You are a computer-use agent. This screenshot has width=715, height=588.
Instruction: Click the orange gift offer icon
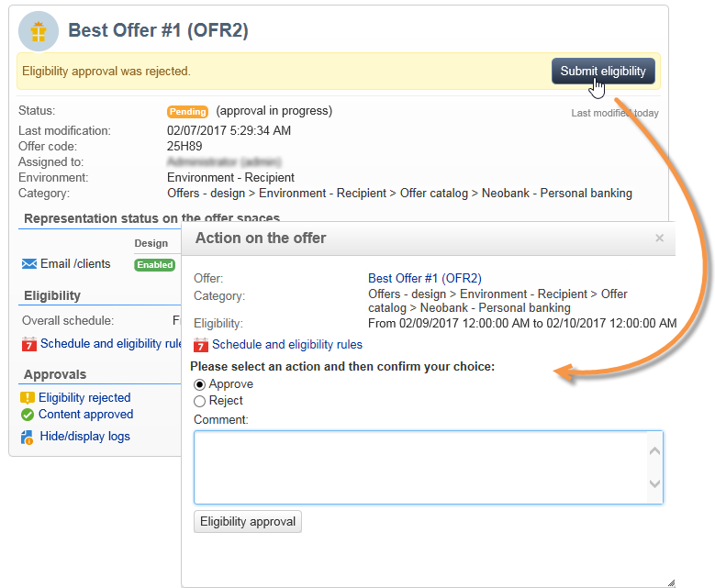pyautogui.click(x=39, y=31)
